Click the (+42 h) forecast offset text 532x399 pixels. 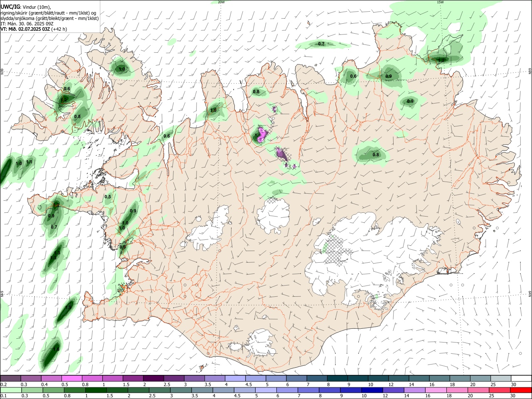click(x=59, y=29)
